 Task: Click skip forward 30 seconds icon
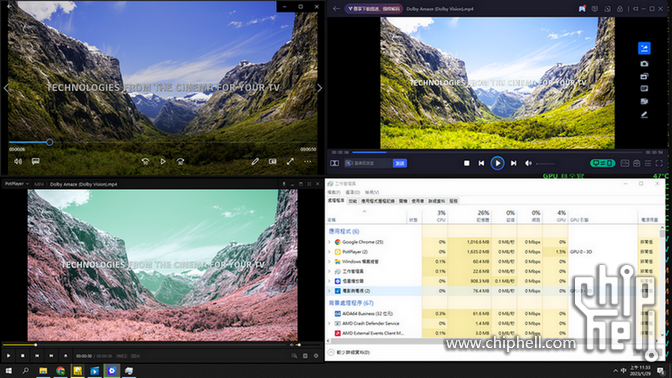click(x=180, y=162)
